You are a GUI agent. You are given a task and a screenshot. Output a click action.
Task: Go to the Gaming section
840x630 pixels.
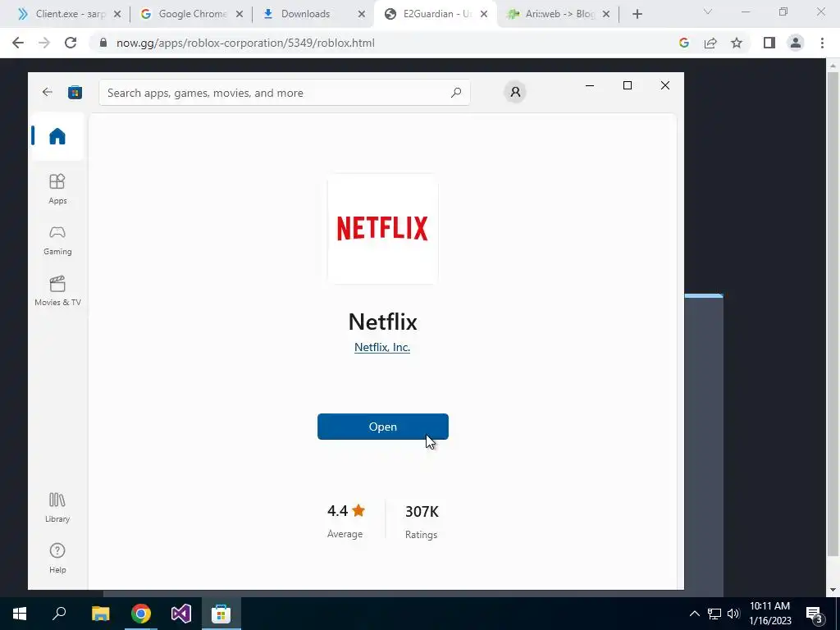point(57,240)
